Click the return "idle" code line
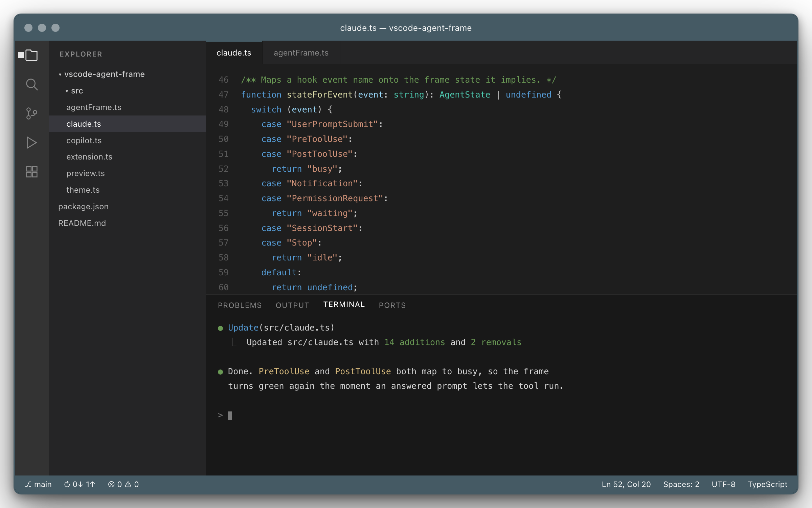This screenshot has height=508, width=812. 307,258
